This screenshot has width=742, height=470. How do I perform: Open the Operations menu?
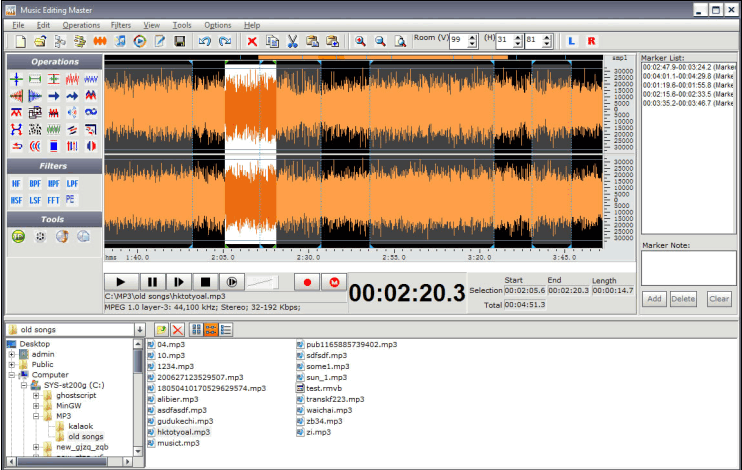tap(80, 24)
